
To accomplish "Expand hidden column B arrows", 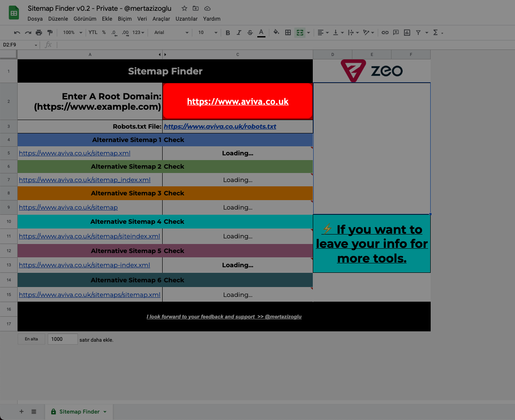I will pyautogui.click(x=162, y=55).
